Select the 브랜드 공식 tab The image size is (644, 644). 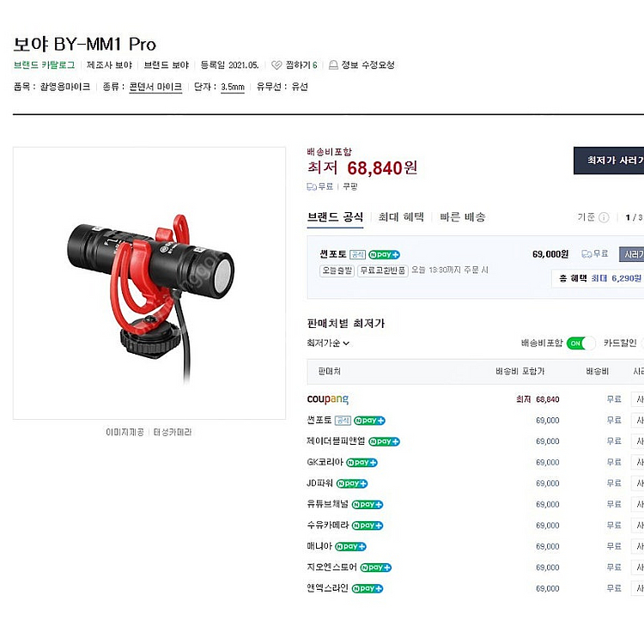(x=335, y=217)
